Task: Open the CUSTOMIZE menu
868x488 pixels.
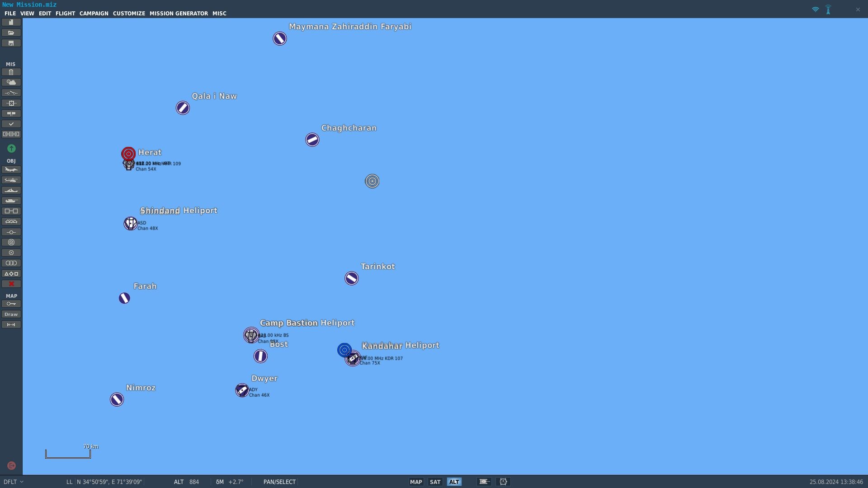Action: pyautogui.click(x=129, y=14)
